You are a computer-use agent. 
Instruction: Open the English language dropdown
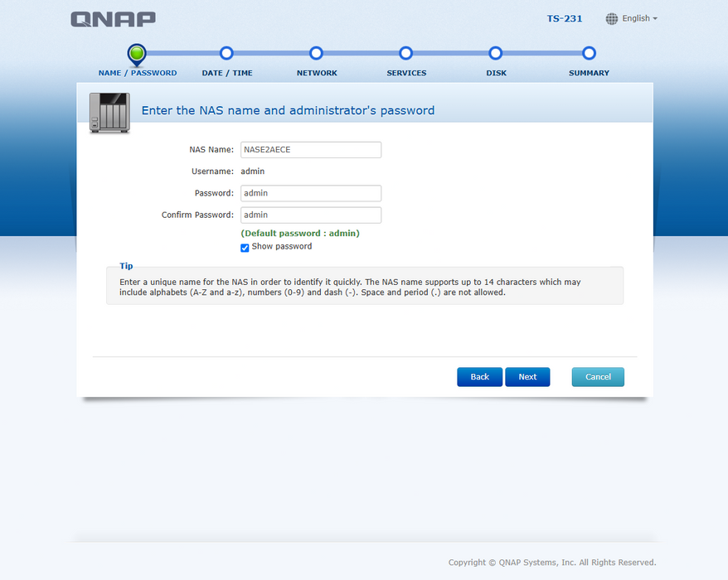coord(639,18)
